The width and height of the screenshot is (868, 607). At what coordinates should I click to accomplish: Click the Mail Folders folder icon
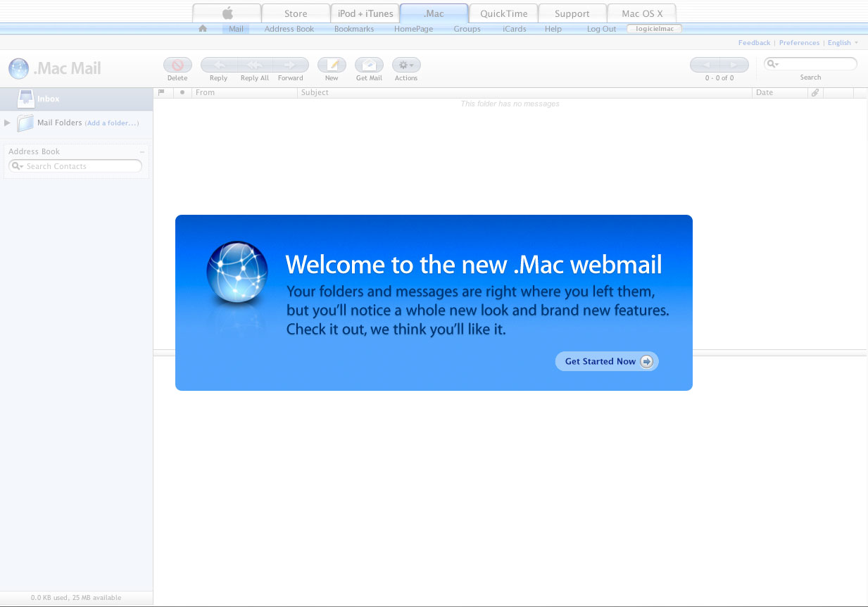(25, 123)
